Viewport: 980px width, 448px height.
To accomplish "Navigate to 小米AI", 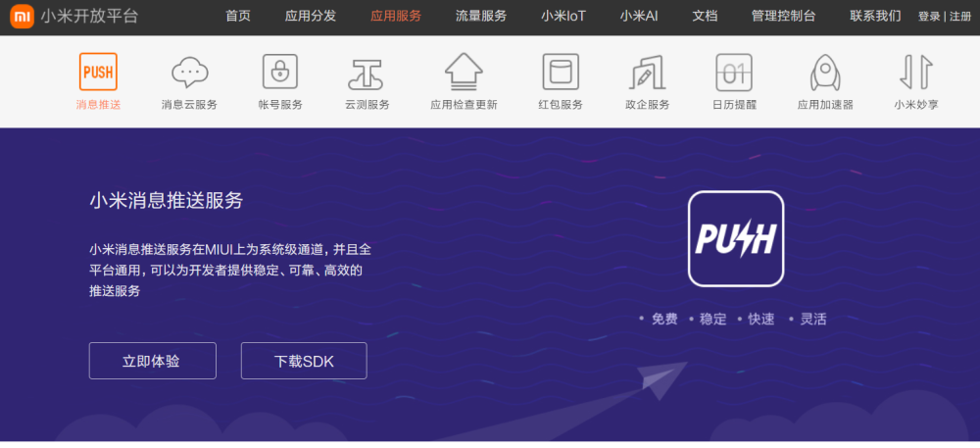I will (639, 17).
